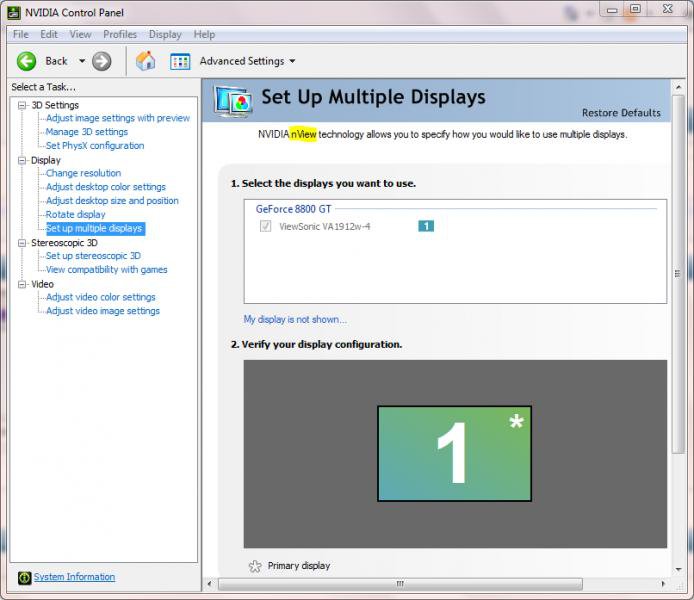
Task: Click the vertical scrollbar thumb
Action: tap(678, 274)
